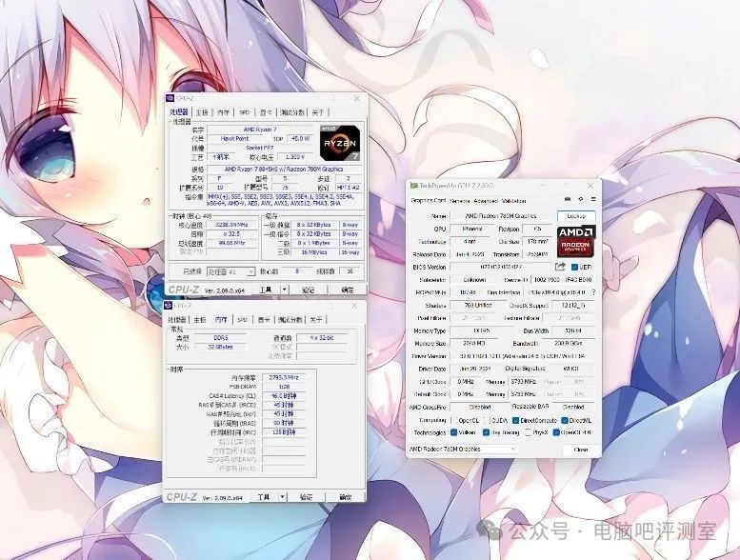Screen dimensions: 740x560
Task: Click the lower CPU-Z window title icon
Action: pyautogui.click(x=169, y=306)
